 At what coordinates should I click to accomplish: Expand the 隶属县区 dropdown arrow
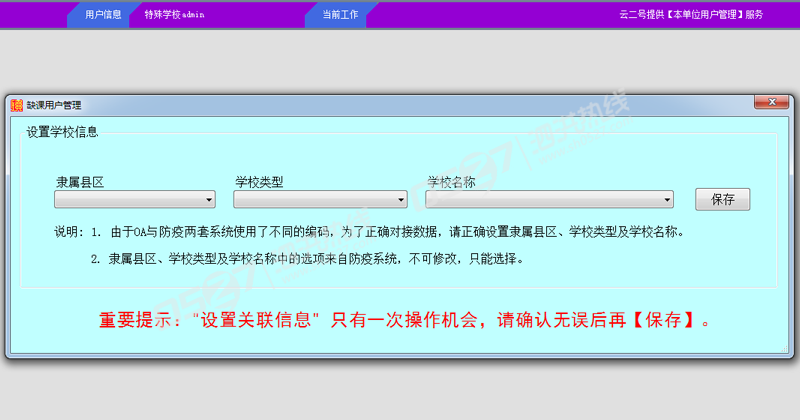209,199
